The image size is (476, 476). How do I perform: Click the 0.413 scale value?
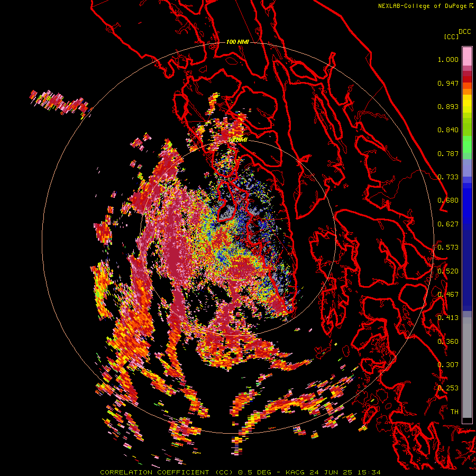click(448, 318)
